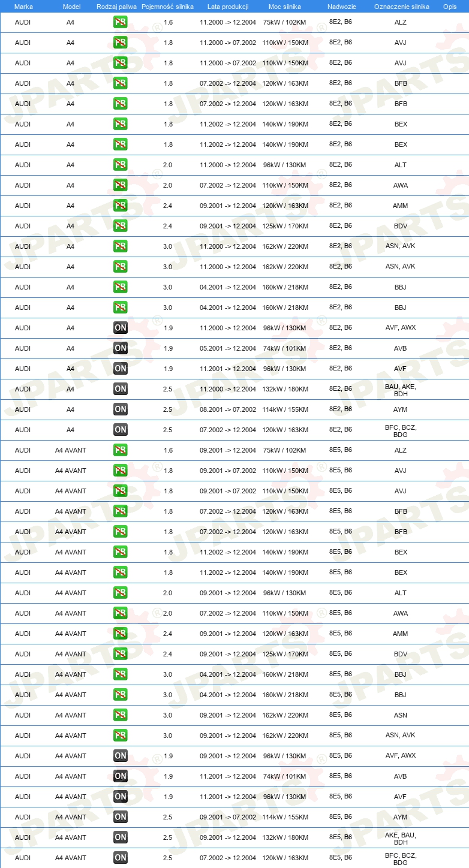This screenshot has width=469, height=868.
Task: Click diesel ON icon in A4 AVANT AVB row
Action: [x=121, y=776]
